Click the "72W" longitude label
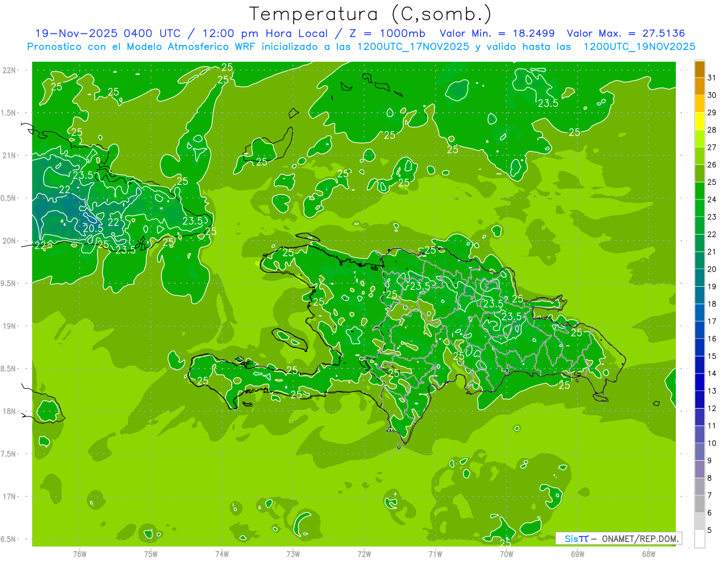Viewport: 728px width, 562px height. 364,554
